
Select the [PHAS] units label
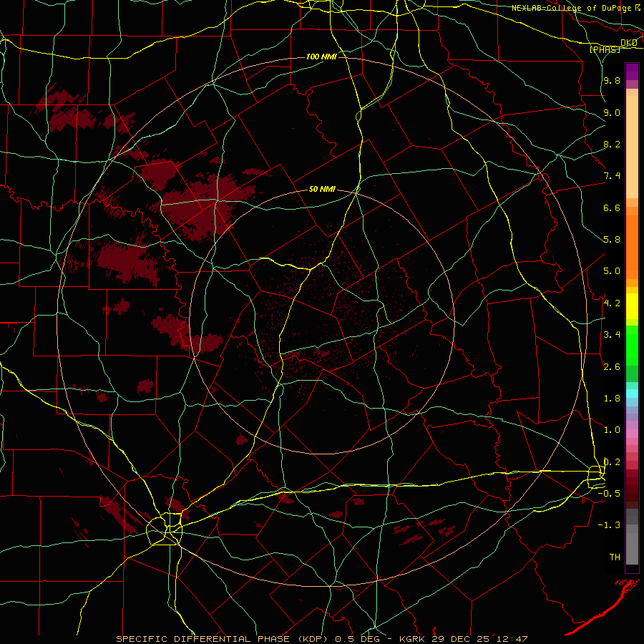(x=605, y=49)
